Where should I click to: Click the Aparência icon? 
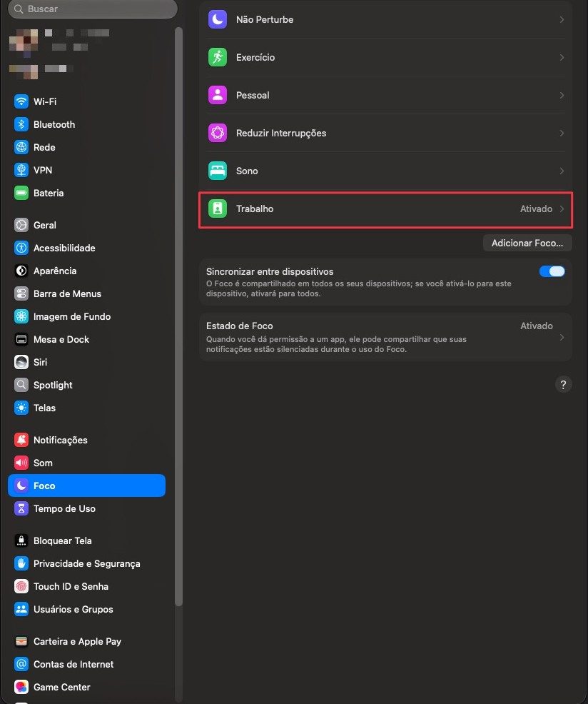(x=21, y=271)
